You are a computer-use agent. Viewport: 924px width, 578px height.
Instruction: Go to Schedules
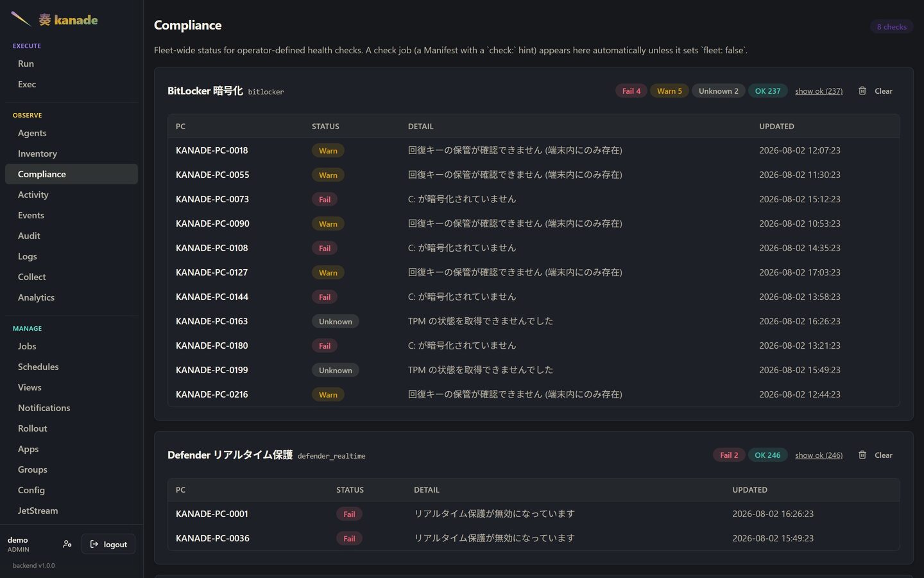click(71, 367)
